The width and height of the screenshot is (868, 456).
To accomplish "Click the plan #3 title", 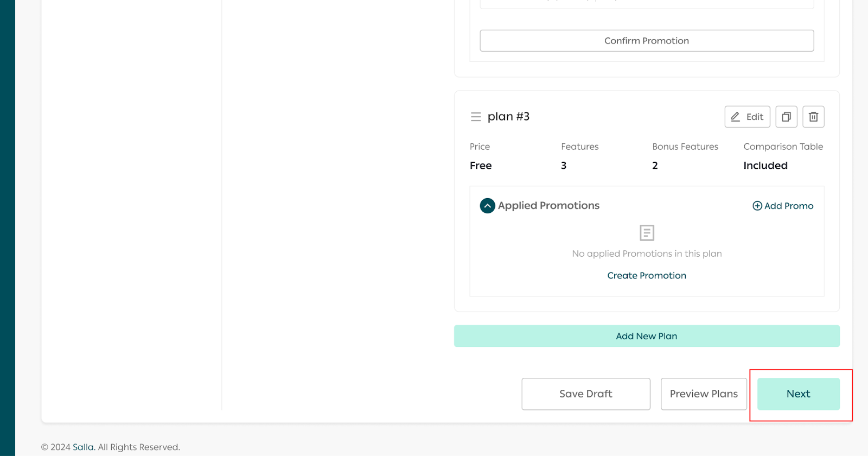I will [x=508, y=117].
